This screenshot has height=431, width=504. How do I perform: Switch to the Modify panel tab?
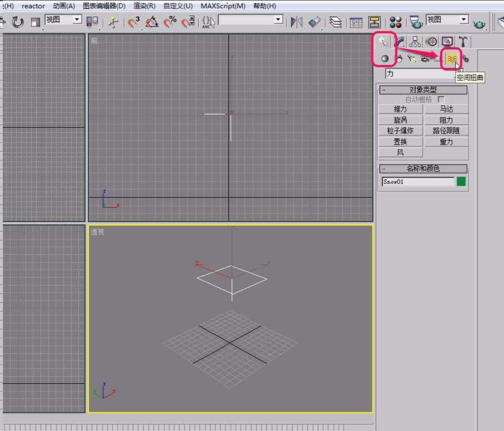(x=399, y=42)
